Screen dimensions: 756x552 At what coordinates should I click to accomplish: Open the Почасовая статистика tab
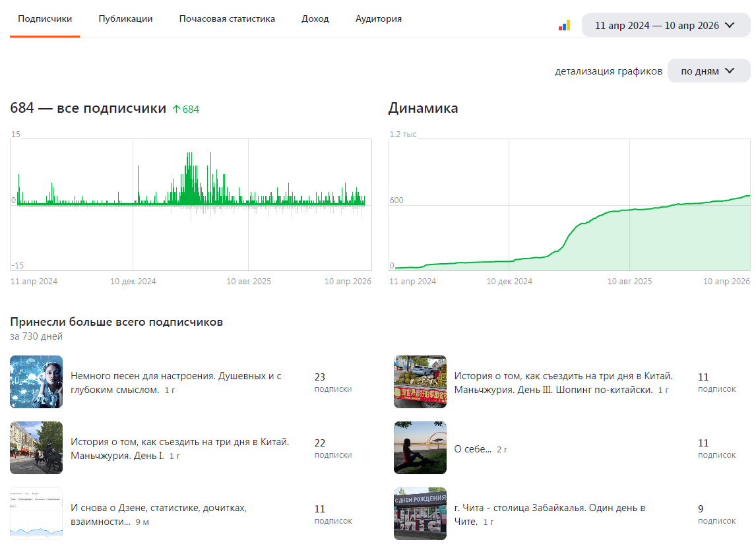click(227, 19)
